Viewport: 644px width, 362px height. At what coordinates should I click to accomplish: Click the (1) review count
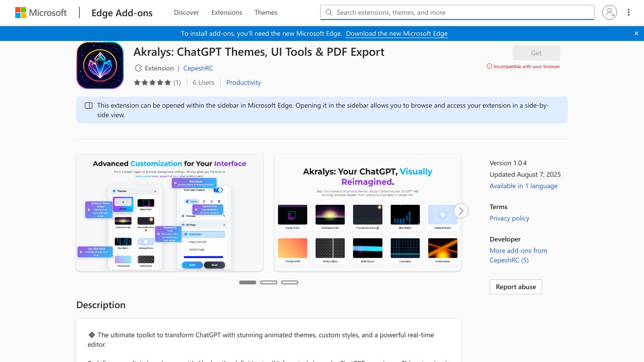pyautogui.click(x=177, y=82)
